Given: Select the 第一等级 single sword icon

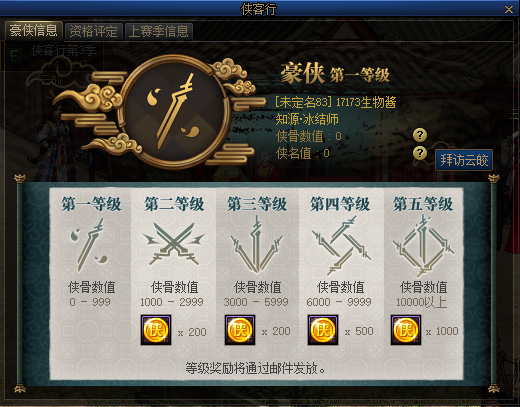Looking at the screenshot, I should pyautogui.click(x=90, y=245).
